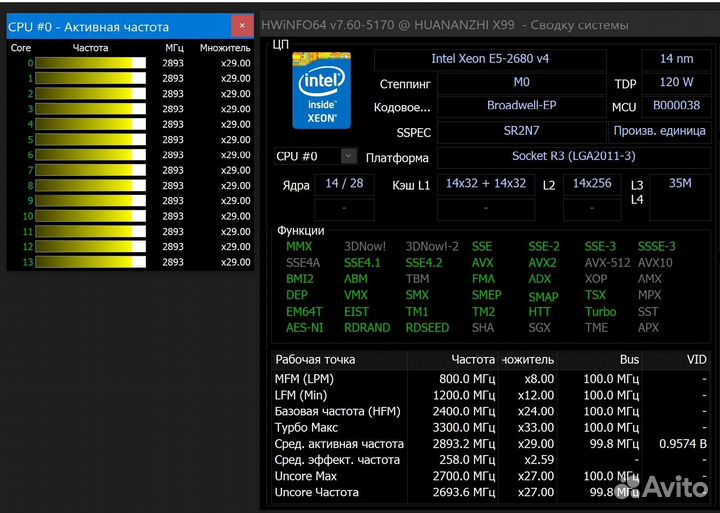Click the Произв. единица button
Screen dimensions: 720x513
click(659, 131)
